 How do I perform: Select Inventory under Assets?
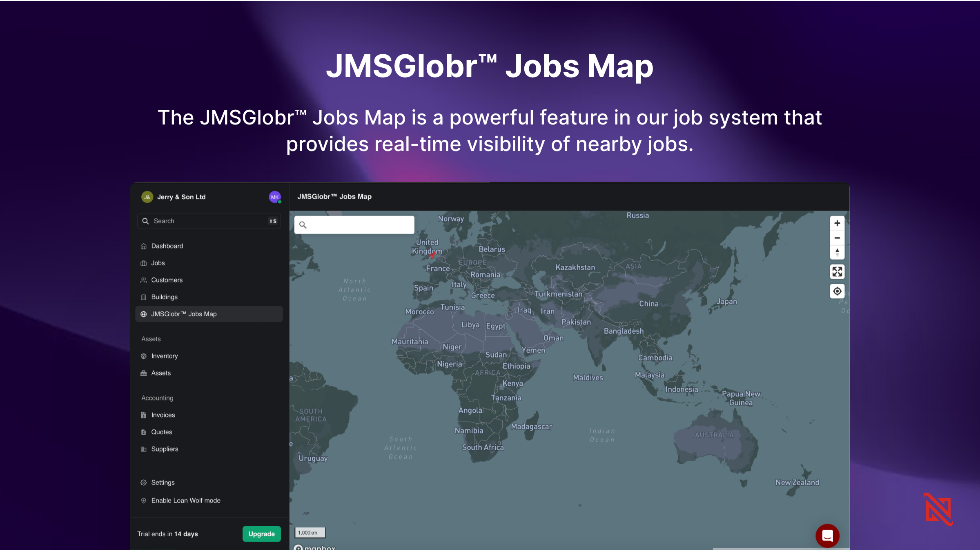coord(164,356)
